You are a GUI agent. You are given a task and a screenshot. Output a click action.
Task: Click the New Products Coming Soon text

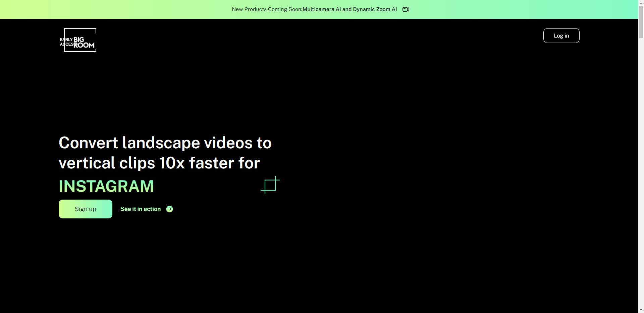click(267, 9)
